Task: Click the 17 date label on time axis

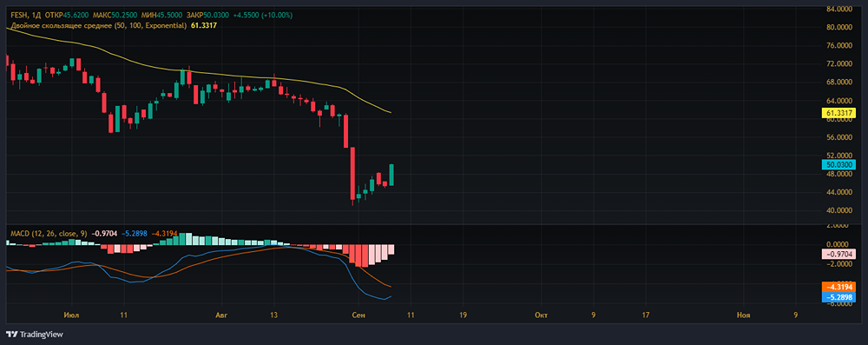Action: tap(645, 315)
